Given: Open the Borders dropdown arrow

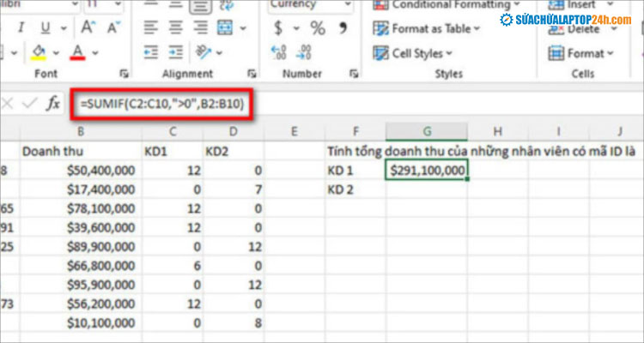Looking at the screenshot, I should (15, 53).
